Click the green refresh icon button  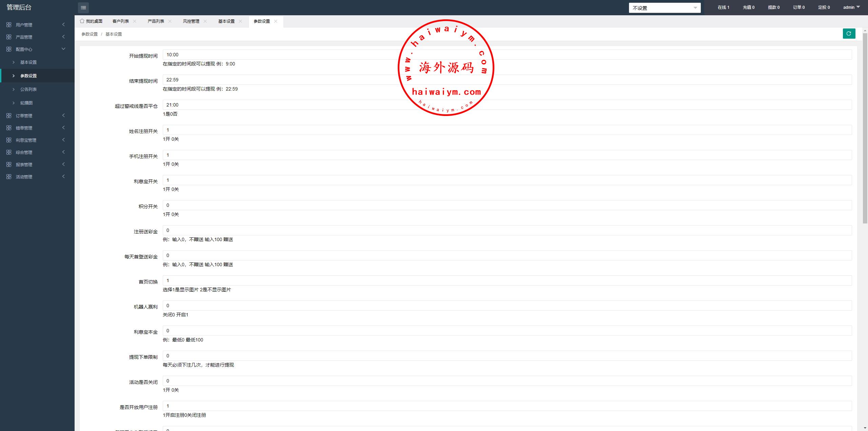pos(849,34)
